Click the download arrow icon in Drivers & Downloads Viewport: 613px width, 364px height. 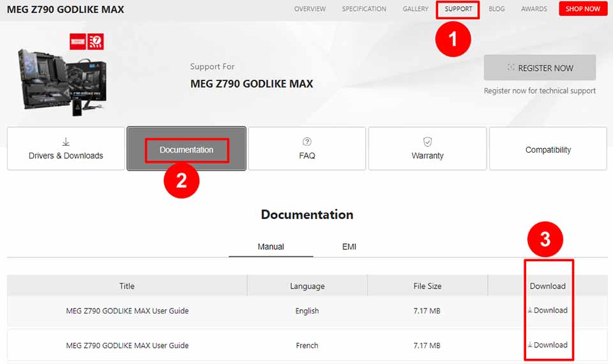click(66, 142)
